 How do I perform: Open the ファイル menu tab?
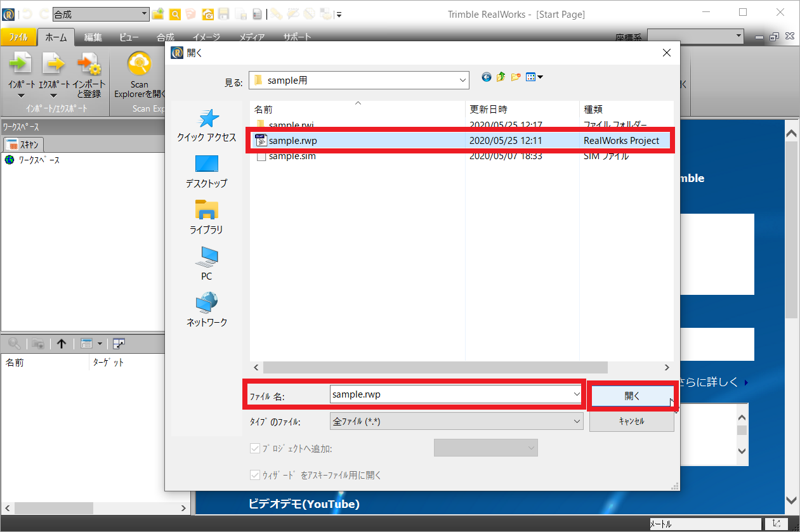pyautogui.click(x=18, y=37)
